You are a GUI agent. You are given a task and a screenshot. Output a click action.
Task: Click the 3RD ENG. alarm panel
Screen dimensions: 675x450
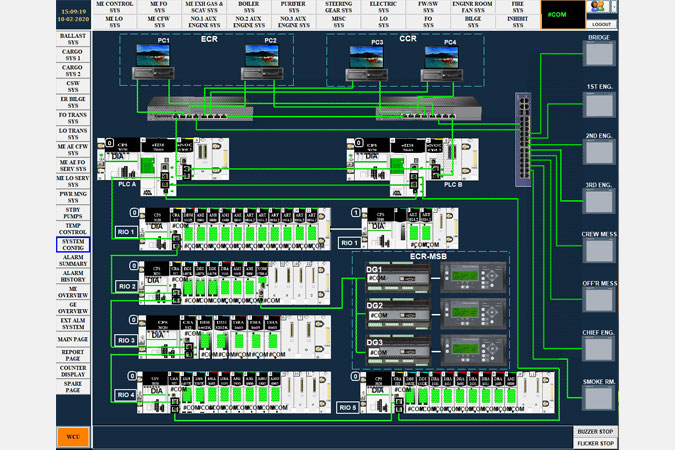(x=599, y=202)
